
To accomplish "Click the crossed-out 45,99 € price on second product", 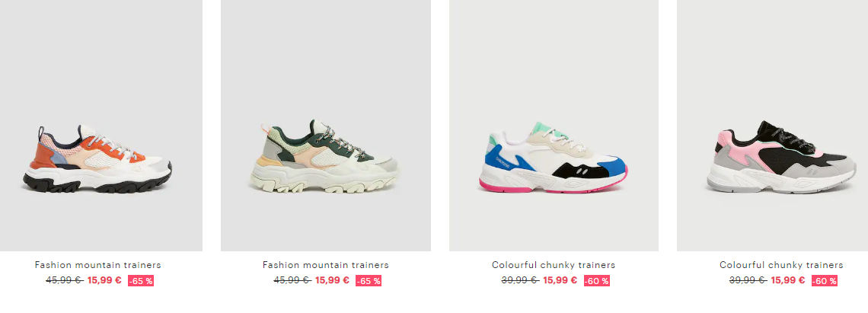I will click(292, 280).
